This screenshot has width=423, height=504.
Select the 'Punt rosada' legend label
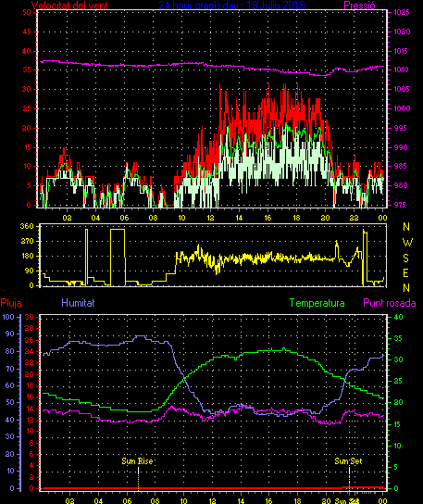390,303
